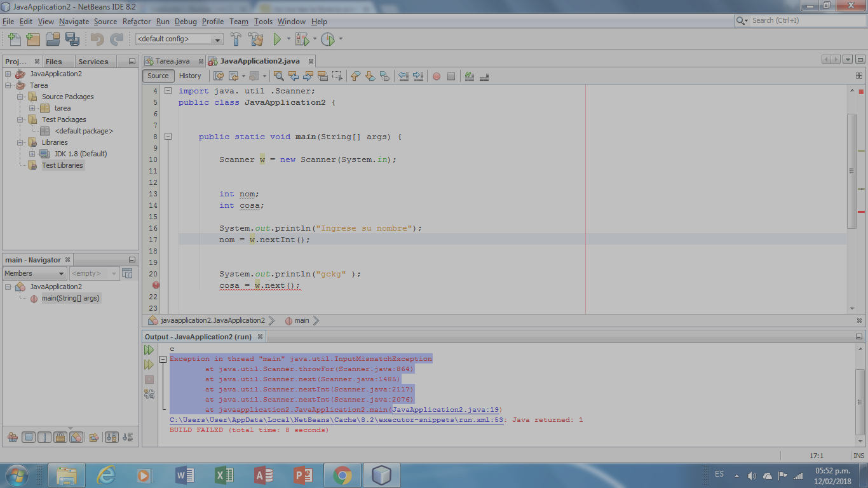Expand the tarea package node
The image size is (868, 488).
32,108
